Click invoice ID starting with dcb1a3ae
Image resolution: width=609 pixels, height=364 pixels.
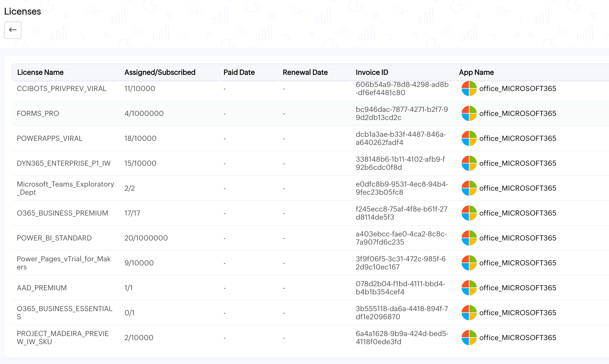pyautogui.click(x=401, y=138)
